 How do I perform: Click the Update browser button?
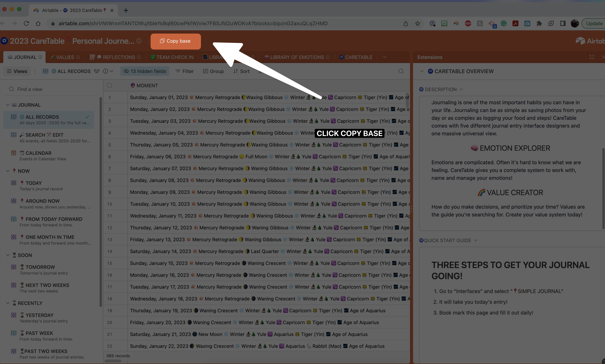coord(594,24)
